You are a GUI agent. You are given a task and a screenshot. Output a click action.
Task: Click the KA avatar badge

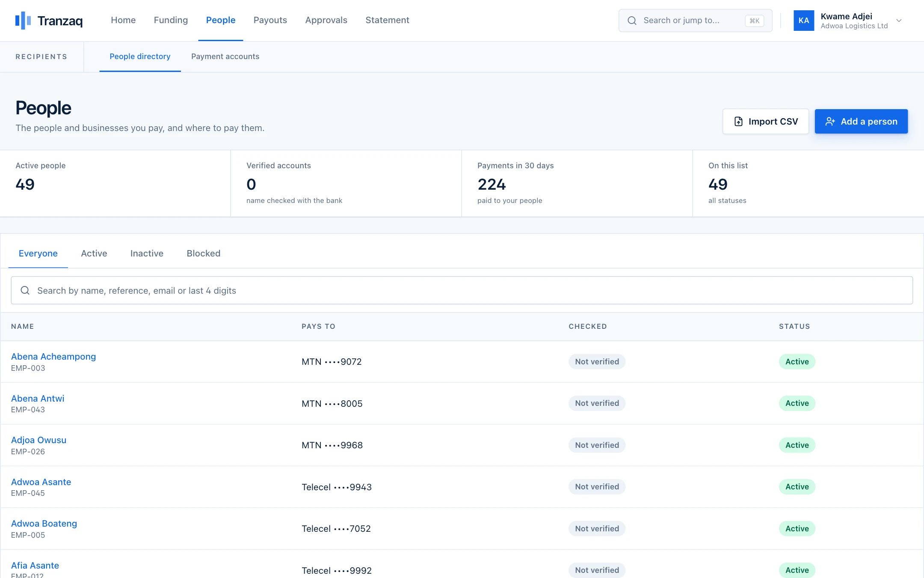(804, 21)
